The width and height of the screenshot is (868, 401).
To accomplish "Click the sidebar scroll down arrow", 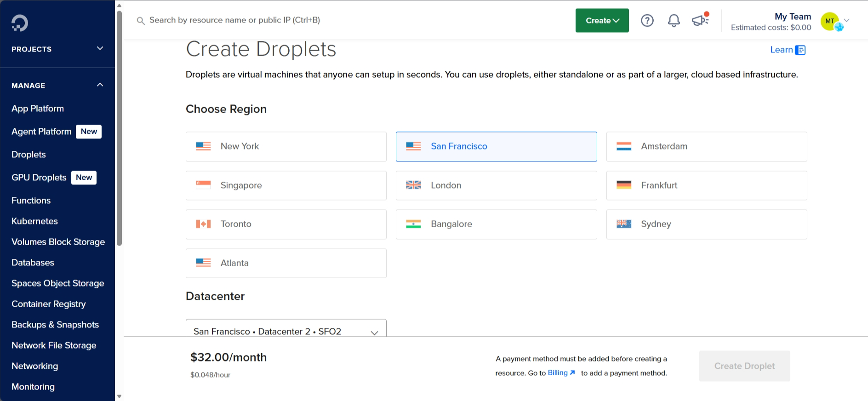I will (120, 396).
